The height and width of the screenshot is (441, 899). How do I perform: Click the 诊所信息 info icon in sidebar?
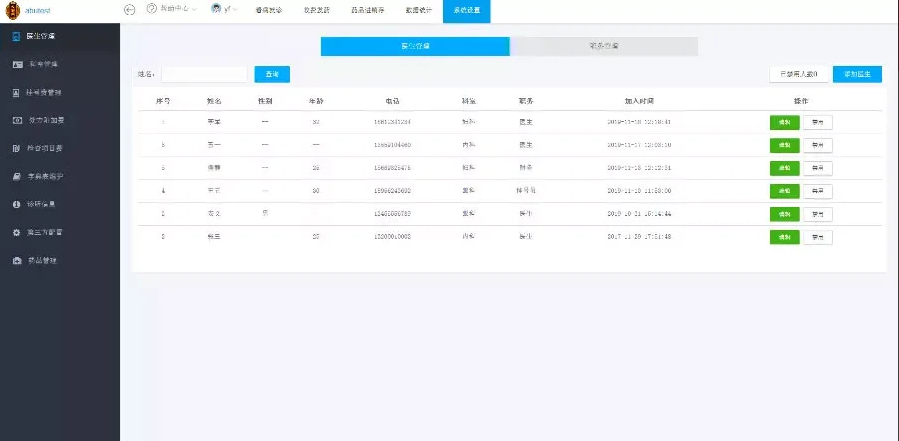point(17,204)
